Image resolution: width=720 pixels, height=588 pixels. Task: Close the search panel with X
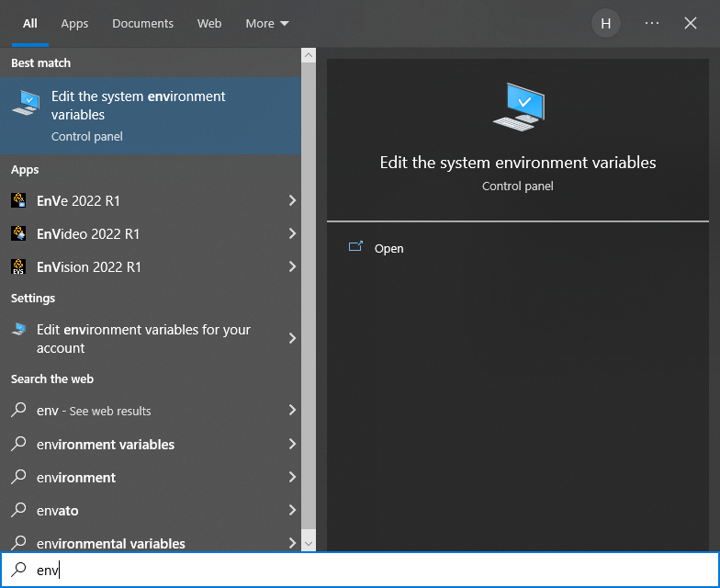691,23
